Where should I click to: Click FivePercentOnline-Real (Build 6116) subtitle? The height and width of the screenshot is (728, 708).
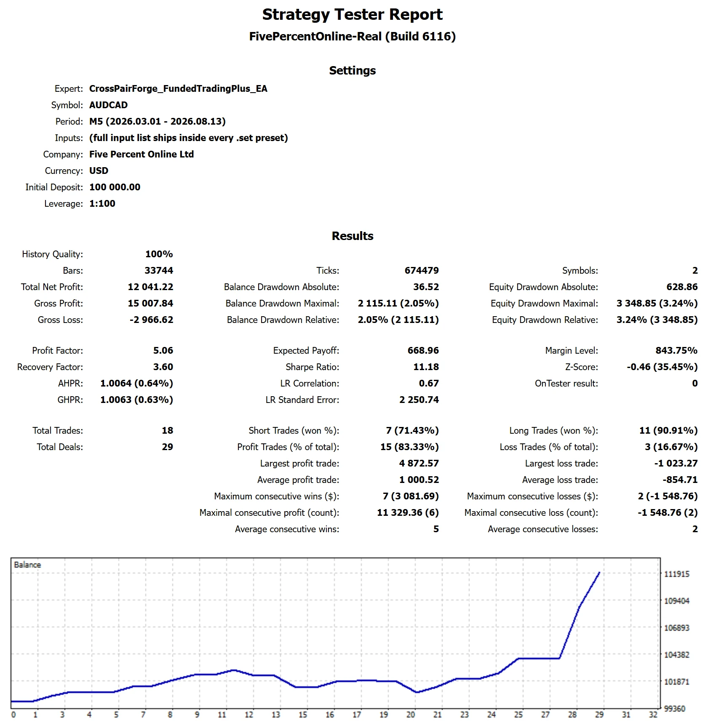click(353, 37)
